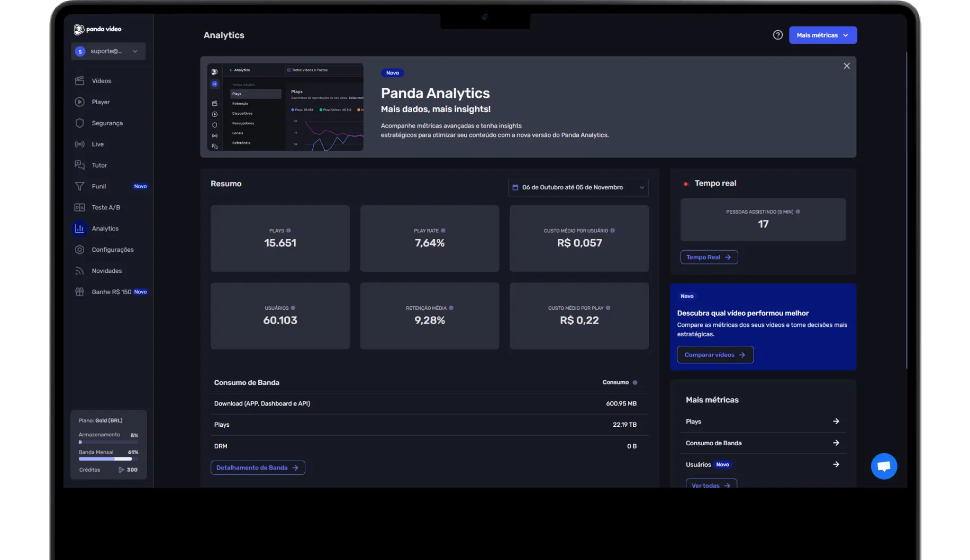
Task: Click the credits play icon
Action: click(121, 470)
